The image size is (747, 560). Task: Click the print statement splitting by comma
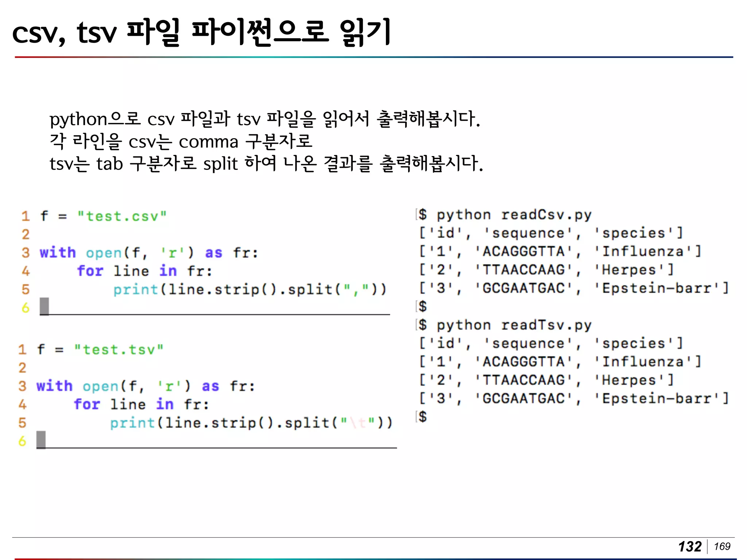pyautogui.click(x=249, y=289)
